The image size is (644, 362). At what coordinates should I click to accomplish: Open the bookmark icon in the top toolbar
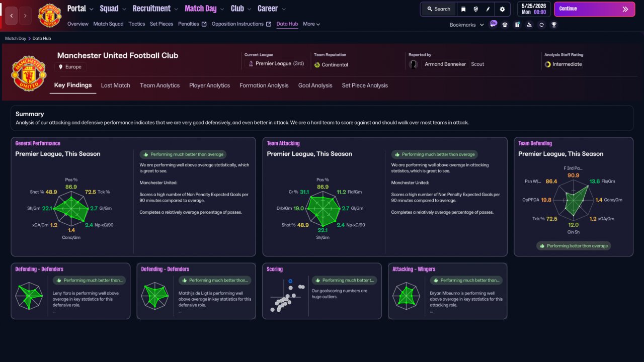463,9
